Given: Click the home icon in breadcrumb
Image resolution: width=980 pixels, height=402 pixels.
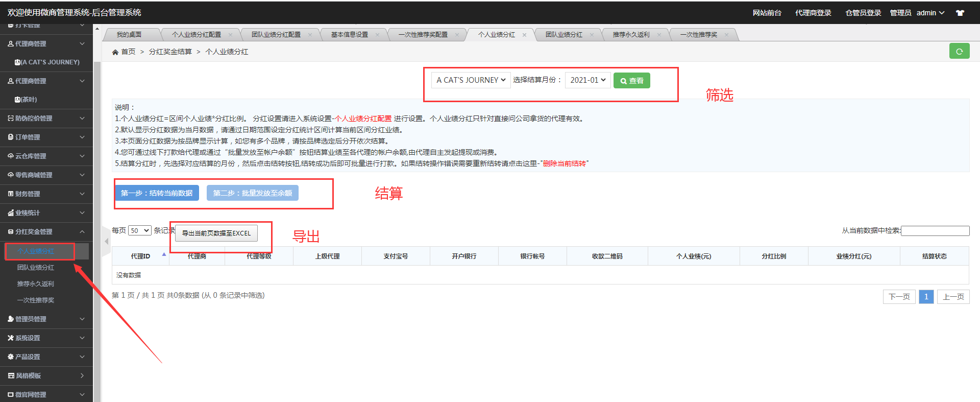Looking at the screenshot, I should pos(115,52).
